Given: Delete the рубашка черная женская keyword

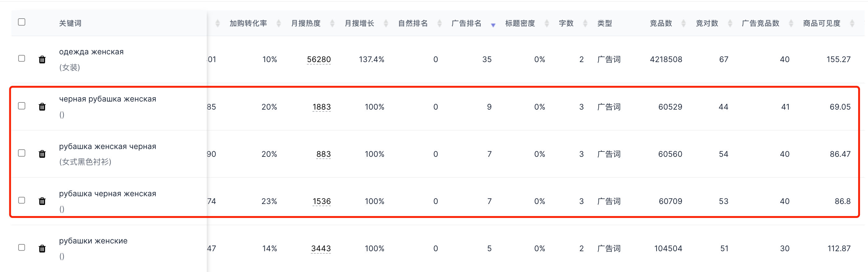Looking at the screenshot, I should (x=42, y=201).
